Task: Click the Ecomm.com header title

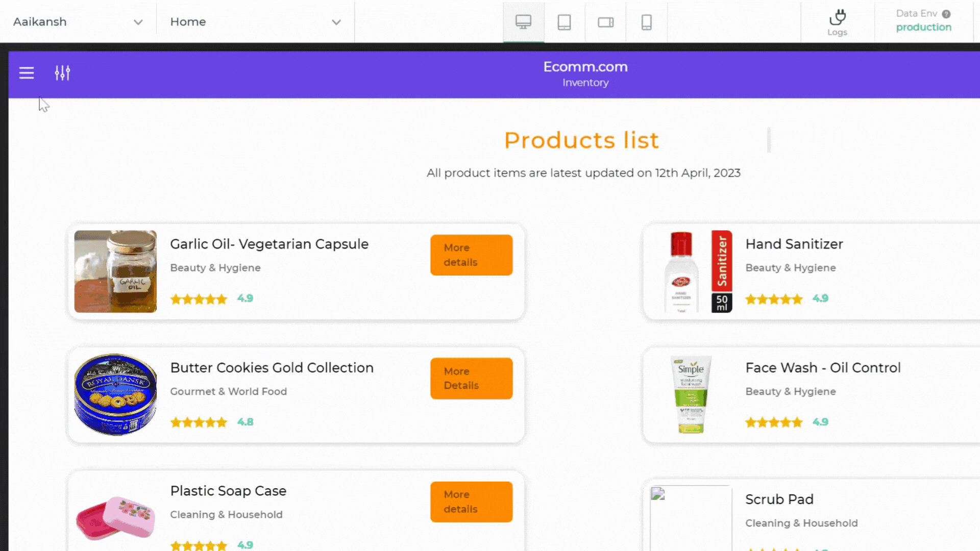Action: pos(585,67)
